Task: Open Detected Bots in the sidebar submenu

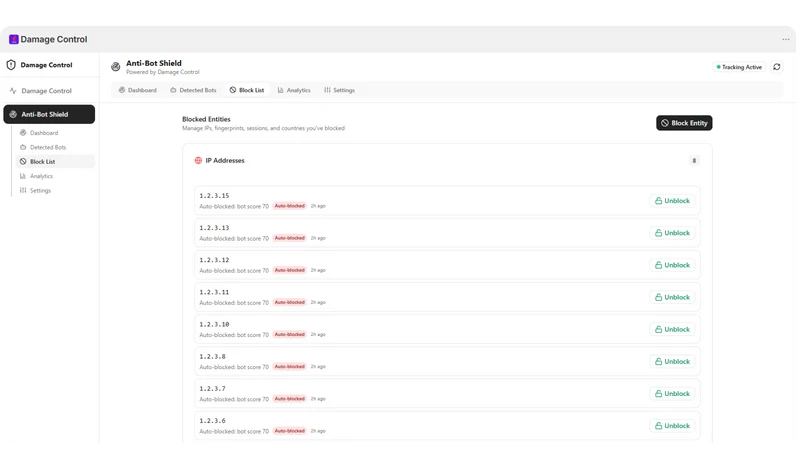Action: [x=55, y=147]
